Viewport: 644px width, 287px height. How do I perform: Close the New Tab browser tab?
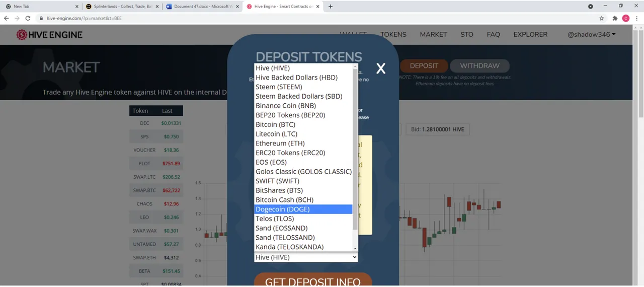[x=77, y=7]
